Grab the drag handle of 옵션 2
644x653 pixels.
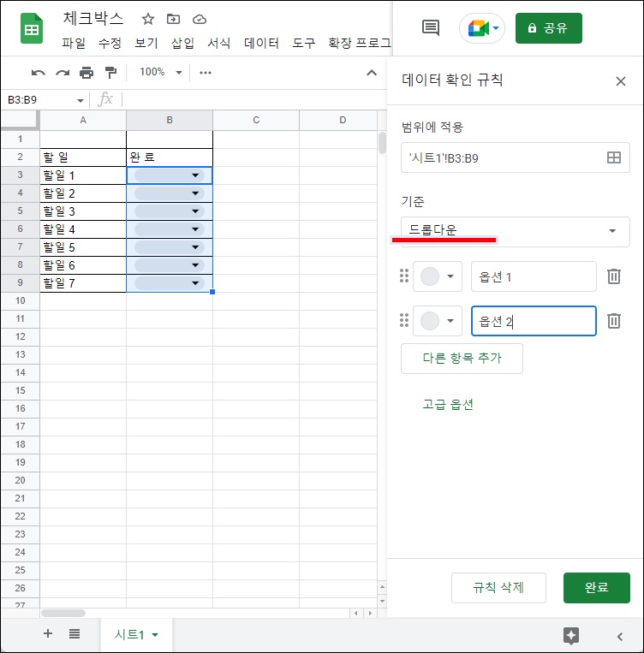pos(404,320)
